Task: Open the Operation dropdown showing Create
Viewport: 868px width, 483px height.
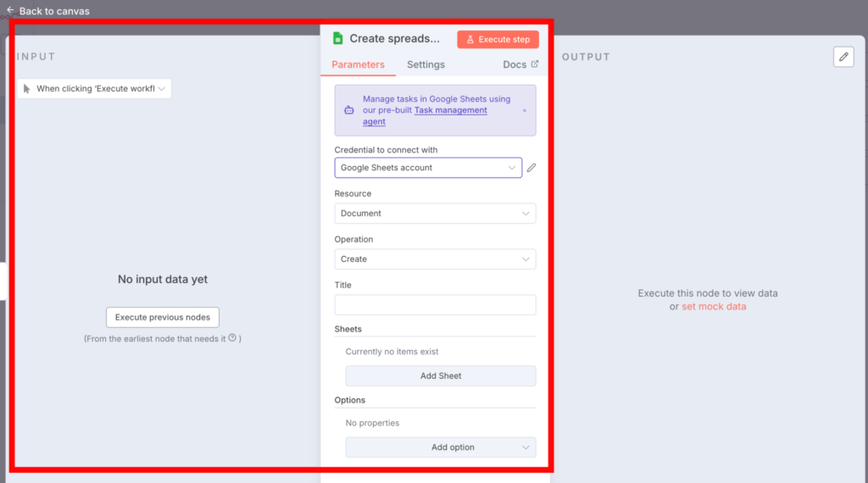Action: coord(435,259)
